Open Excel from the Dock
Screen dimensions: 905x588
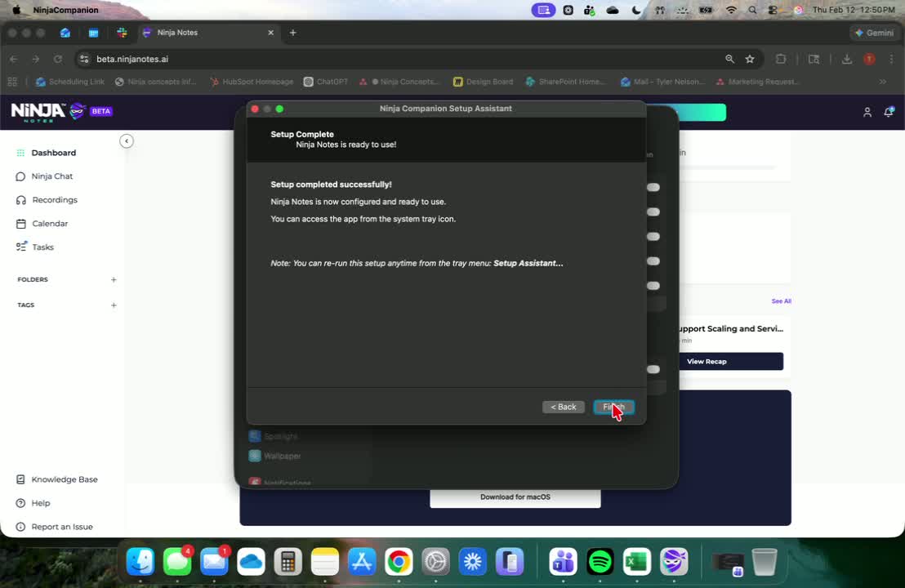[x=637, y=561]
